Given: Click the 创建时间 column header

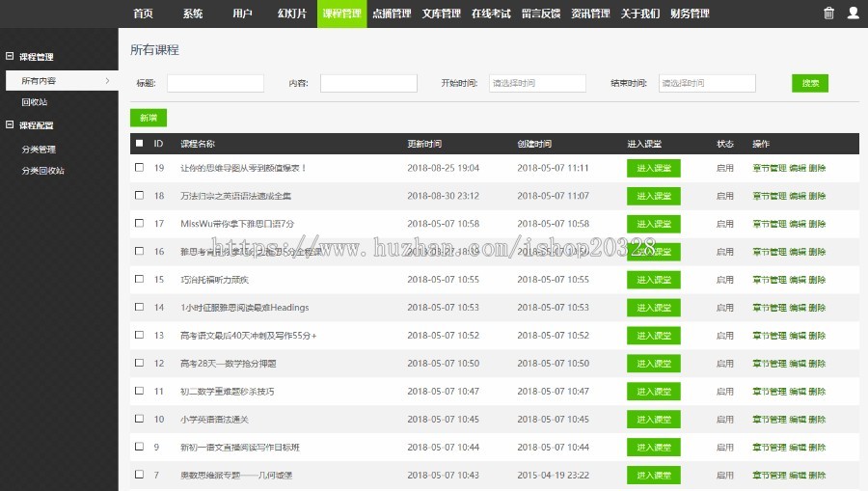Looking at the screenshot, I should (x=534, y=144).
